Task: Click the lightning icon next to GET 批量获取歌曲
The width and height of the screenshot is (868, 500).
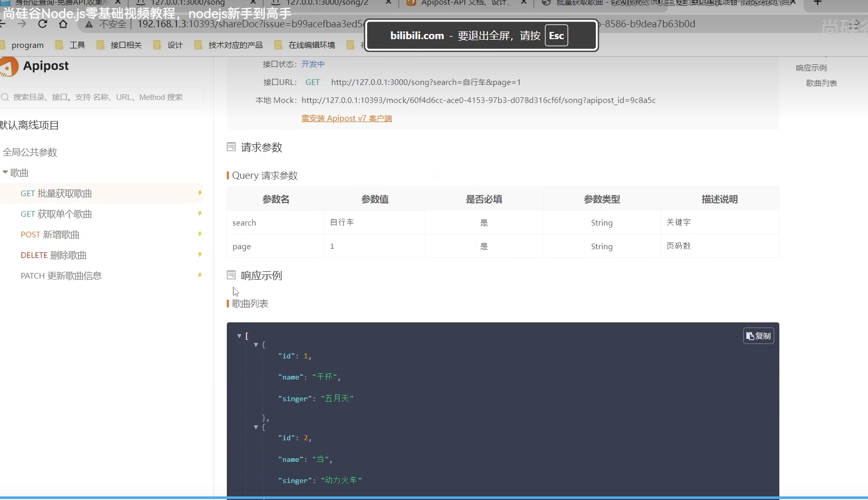Action: pos(199,193)
